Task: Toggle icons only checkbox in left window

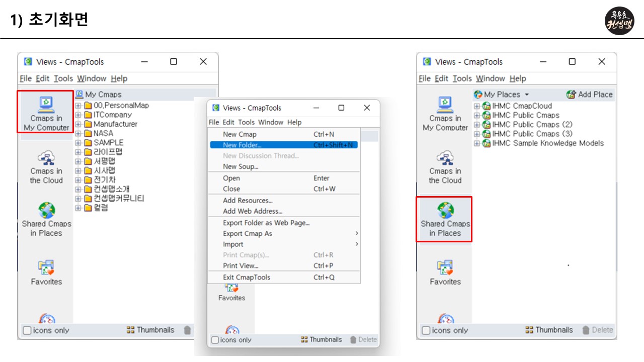Action: click(x=27, y=330)
